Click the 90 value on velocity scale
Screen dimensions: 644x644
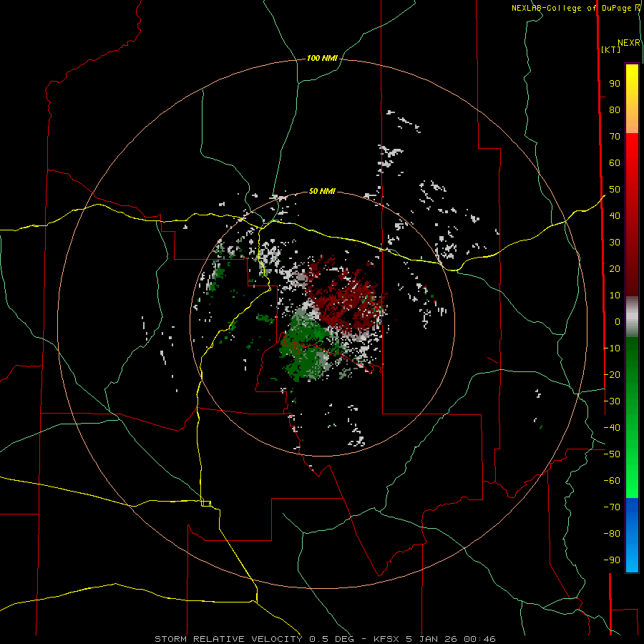pyautogui.click(x=615, y=84)
